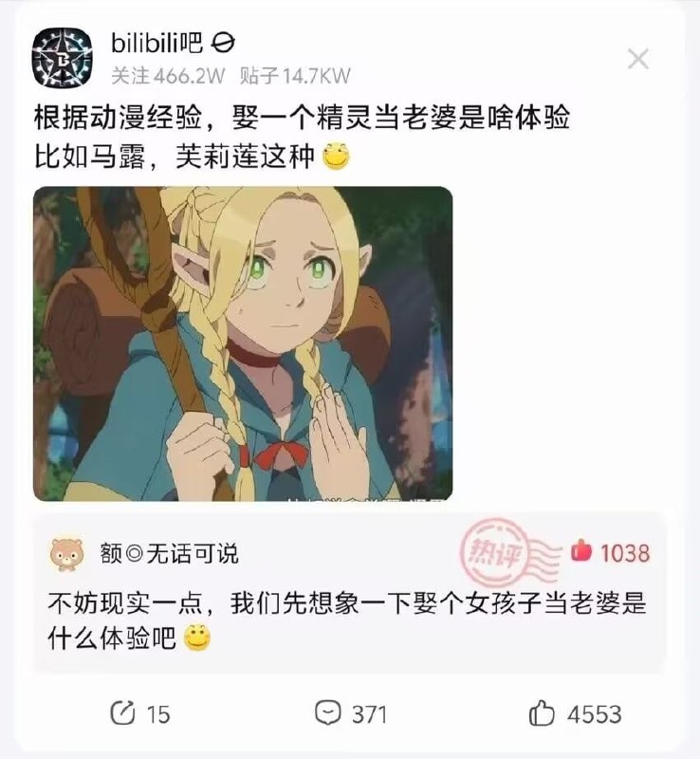Click the smiley emoji in the post text
The width and height of the screenshot is (700, 759).
336,157
